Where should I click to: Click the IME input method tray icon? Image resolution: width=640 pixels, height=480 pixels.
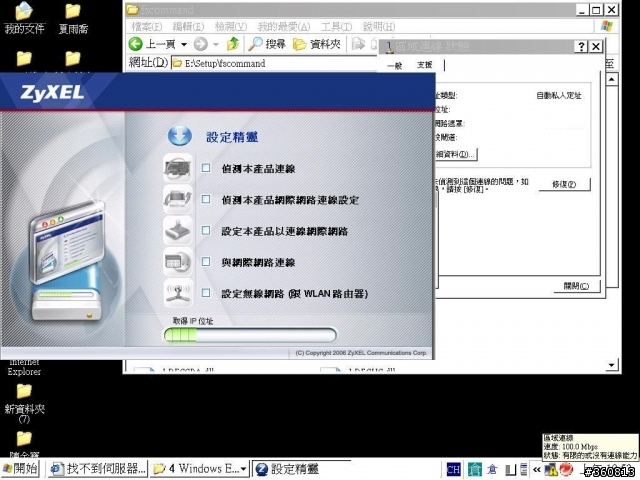[474, 469]
